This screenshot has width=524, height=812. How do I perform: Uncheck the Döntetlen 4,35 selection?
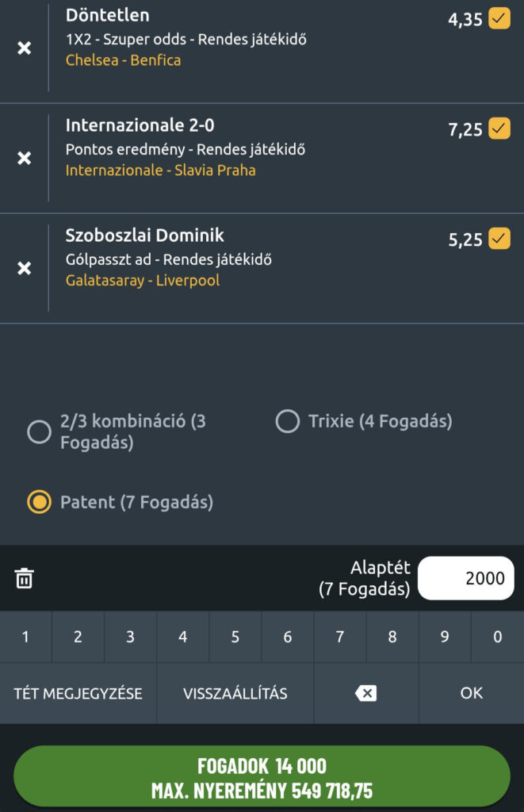(x=499, y=18)
